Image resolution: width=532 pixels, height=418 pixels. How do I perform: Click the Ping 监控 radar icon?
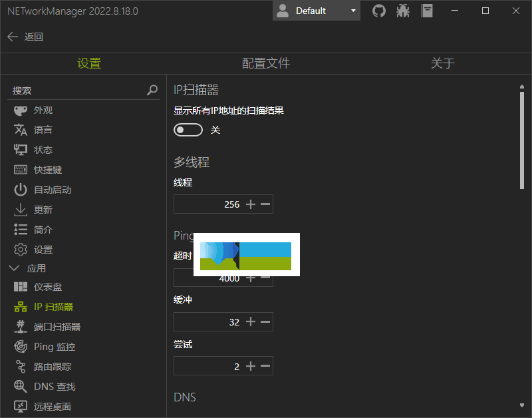21,347
